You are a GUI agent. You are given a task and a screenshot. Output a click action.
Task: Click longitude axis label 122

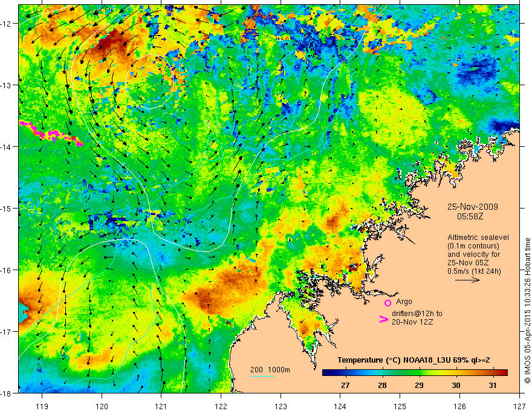(221, 406)
